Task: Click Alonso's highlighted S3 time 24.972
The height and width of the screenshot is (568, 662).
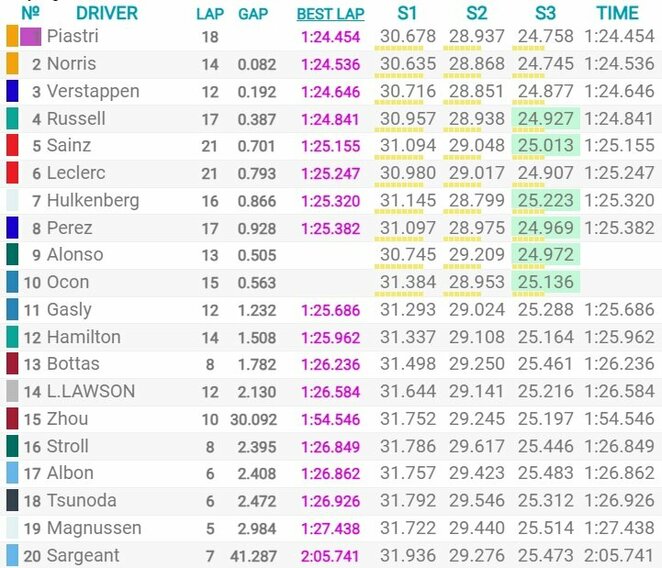Action: [545, 255]
